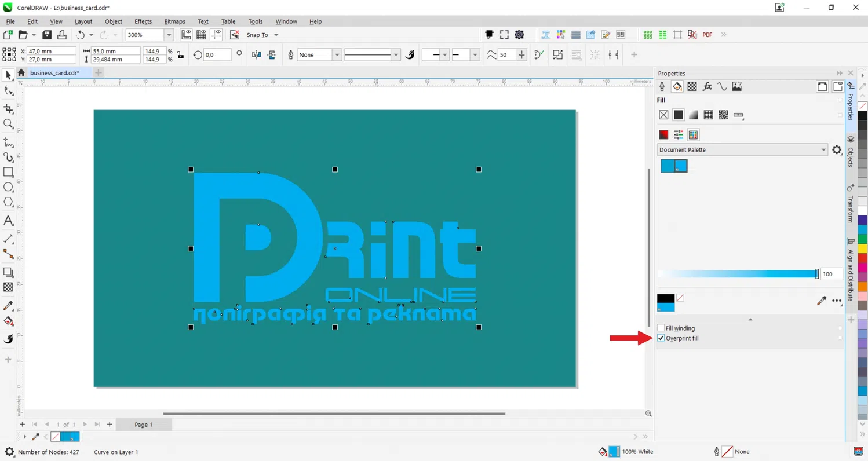Viewport: 868px width, 461px height.
Task: Open the Layout menu
Action: (83, 21)
